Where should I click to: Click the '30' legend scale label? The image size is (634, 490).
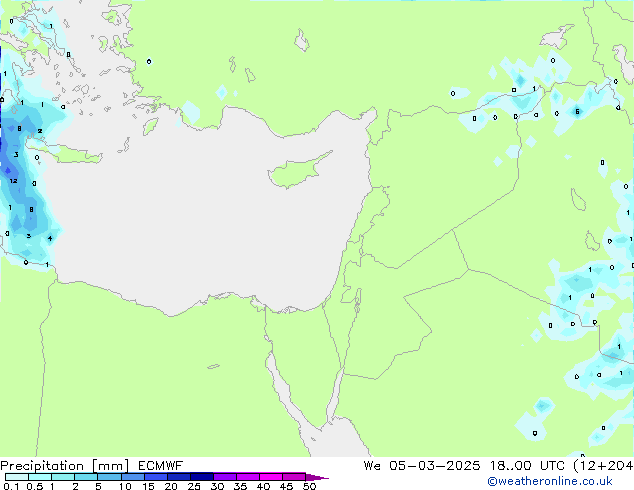pyautogui.click(x=217, y=486)
